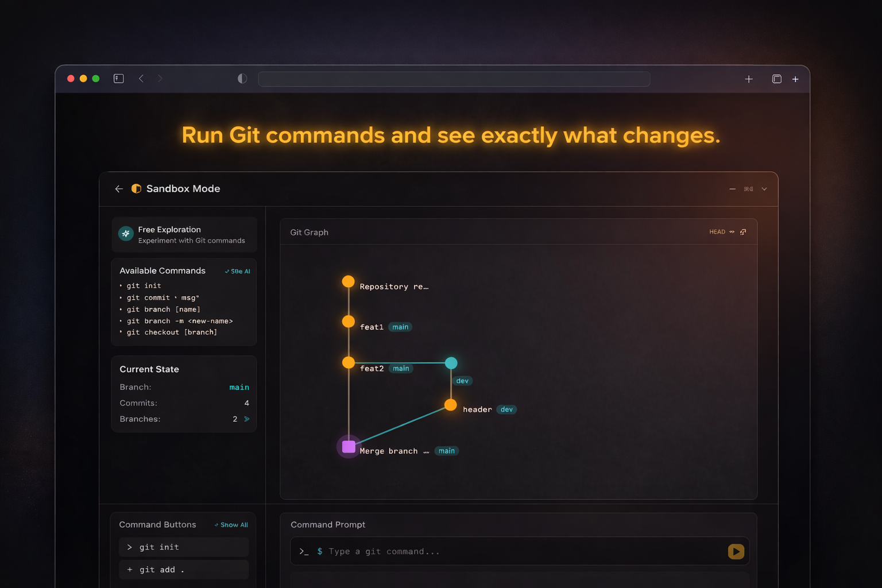Viewport: 882px width, 588px height.
Task: Click the browser address bar
Action: pyautogui.click(x=454, y=79)
